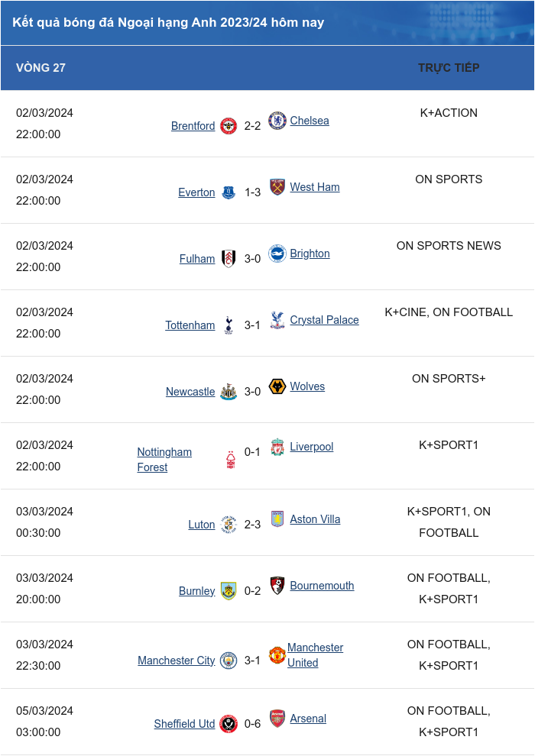Click the Luton vs Aston Villa 2-3 score
The height and width of the screenshot is (756, 535).
tap(252, 525)
